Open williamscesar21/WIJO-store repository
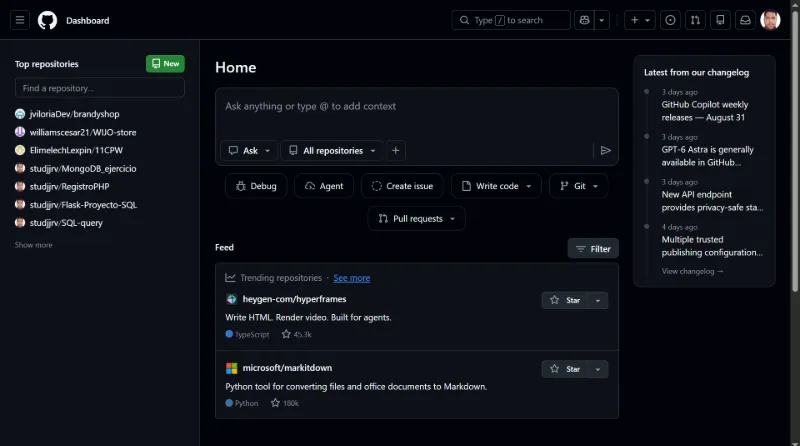The image size is (800, 446). tap(83, 132)
